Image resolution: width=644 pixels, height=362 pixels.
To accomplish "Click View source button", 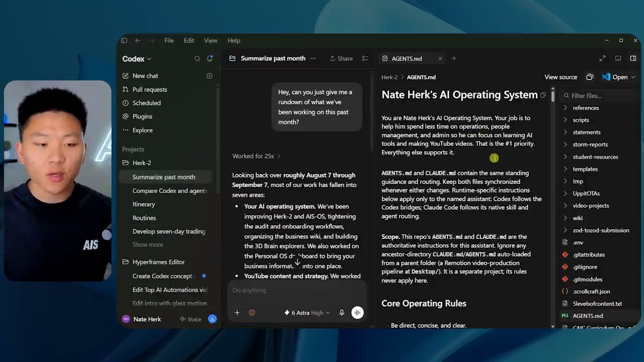I will point(560,77).
